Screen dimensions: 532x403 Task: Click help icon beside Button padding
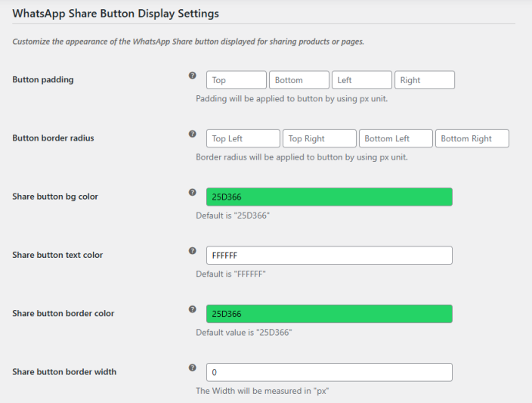[193, 76]
